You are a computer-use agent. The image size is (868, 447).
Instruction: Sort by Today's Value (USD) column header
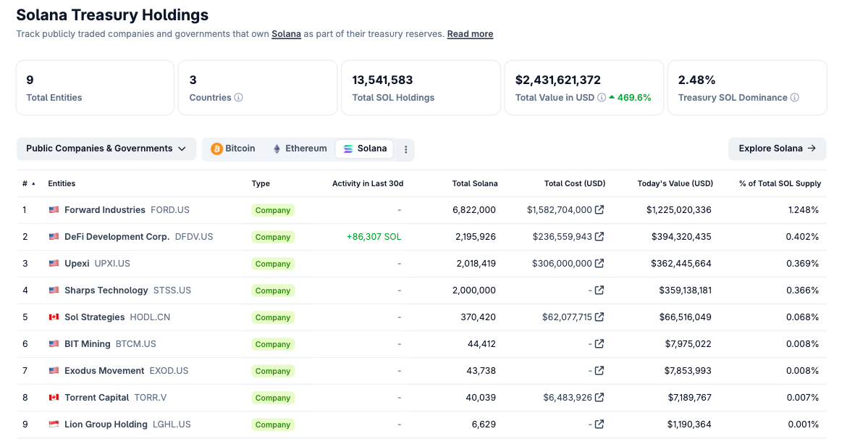[x=675, y=184]
